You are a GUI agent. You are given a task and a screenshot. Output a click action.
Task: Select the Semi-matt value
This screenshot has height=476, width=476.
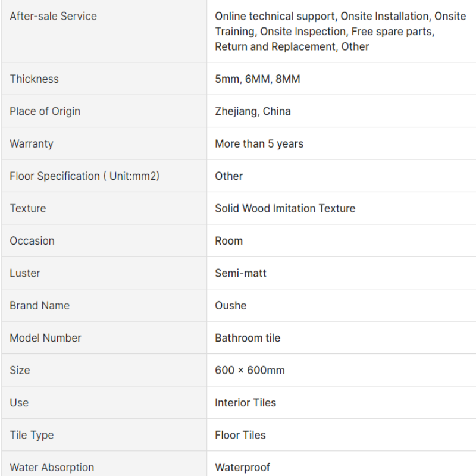pos(240,273)
